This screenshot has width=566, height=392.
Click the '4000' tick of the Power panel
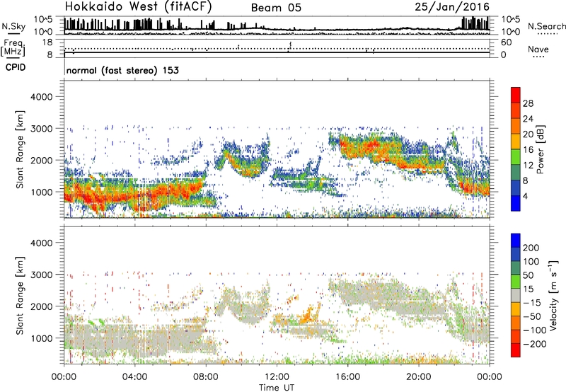(x=41, y=97)
